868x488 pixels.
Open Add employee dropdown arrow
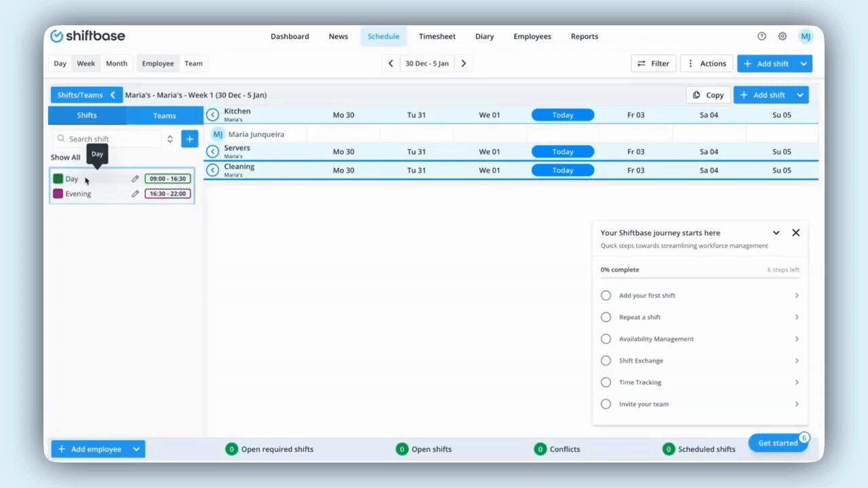(x=136, y=449)
